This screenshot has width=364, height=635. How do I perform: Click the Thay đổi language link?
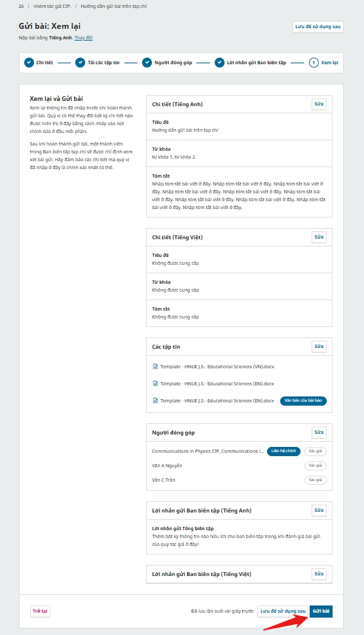point(84,37)
